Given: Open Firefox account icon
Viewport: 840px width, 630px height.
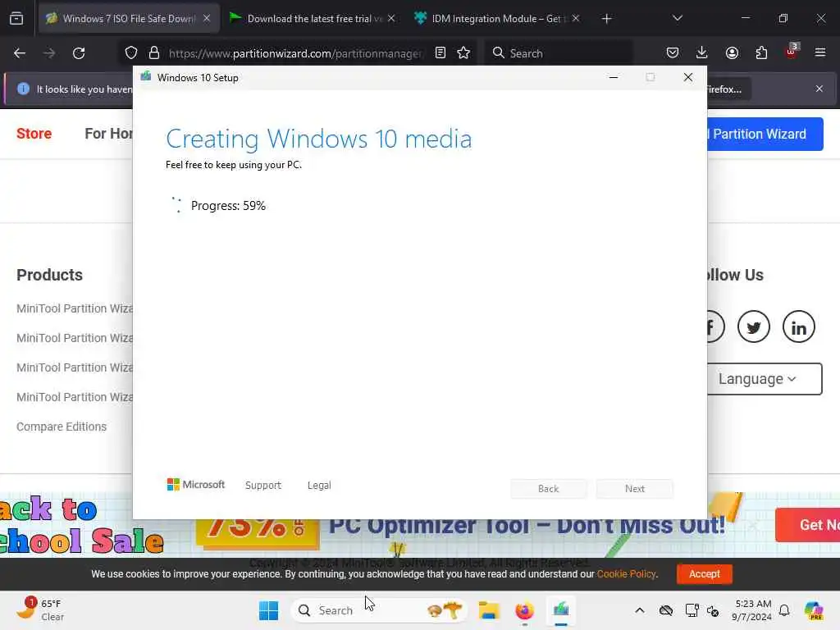Looking at the screenshot, I should [732, 52].
